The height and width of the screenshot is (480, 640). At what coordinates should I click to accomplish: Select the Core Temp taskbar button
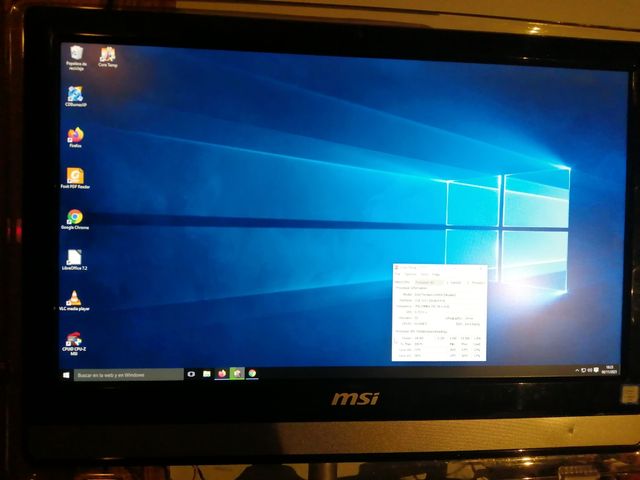[x=237, y=374]
